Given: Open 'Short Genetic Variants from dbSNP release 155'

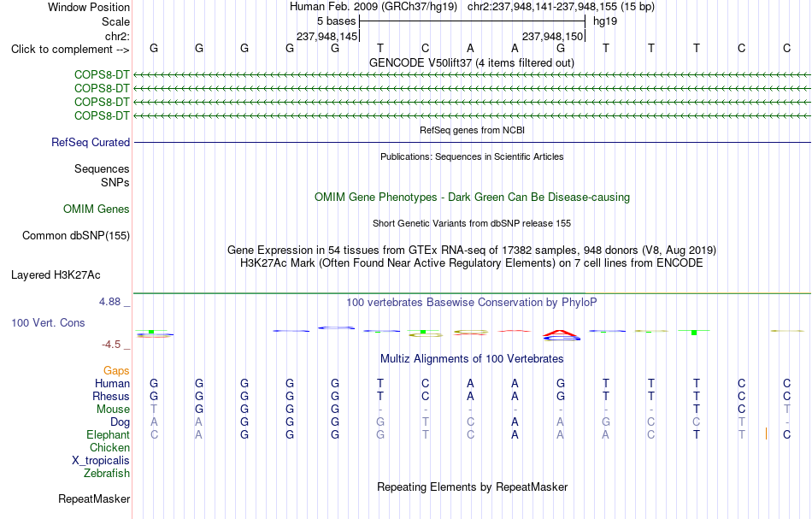Looking at the screenshot, I should click(472, 223).
